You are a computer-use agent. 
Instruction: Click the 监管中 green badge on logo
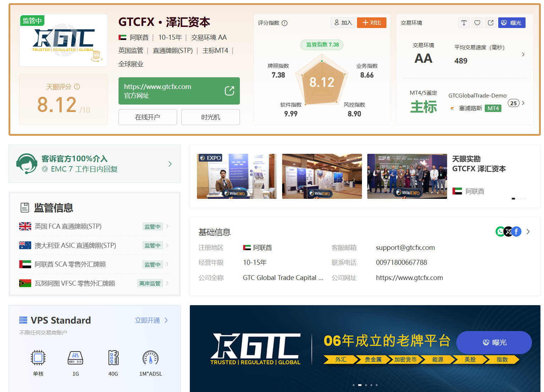32,21
